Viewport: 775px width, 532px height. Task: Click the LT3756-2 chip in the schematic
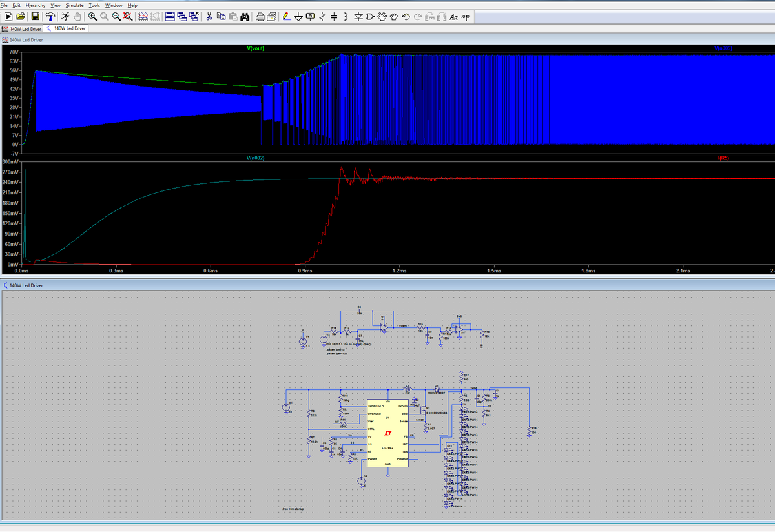pos(387,431)
